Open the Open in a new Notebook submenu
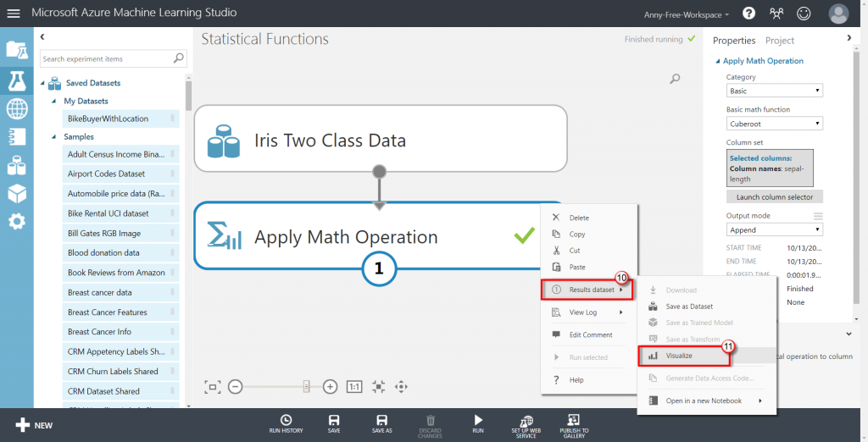This screenshot has width=868, height=442. 706,401
